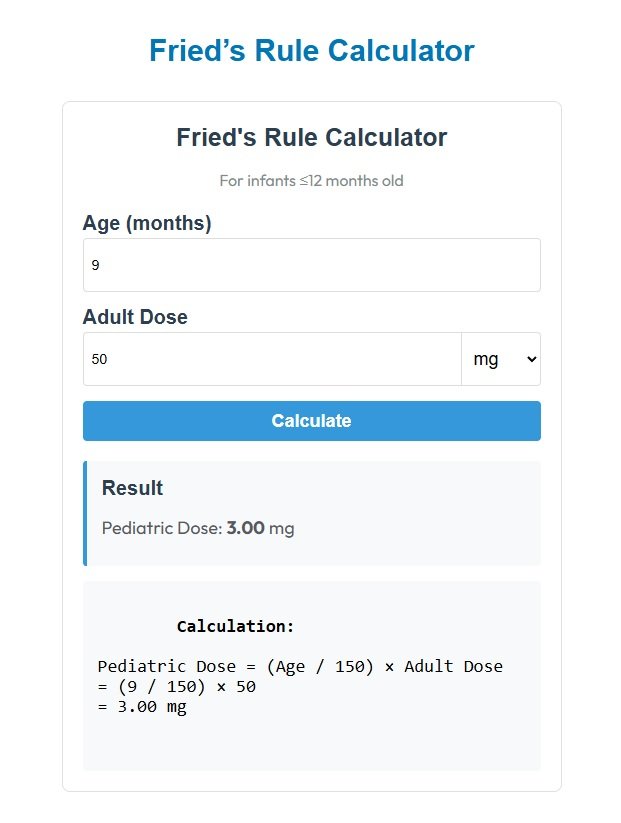Screen dimensions: 621x823
Task: Click the Result section heading
Action: (x=131, y=488)
